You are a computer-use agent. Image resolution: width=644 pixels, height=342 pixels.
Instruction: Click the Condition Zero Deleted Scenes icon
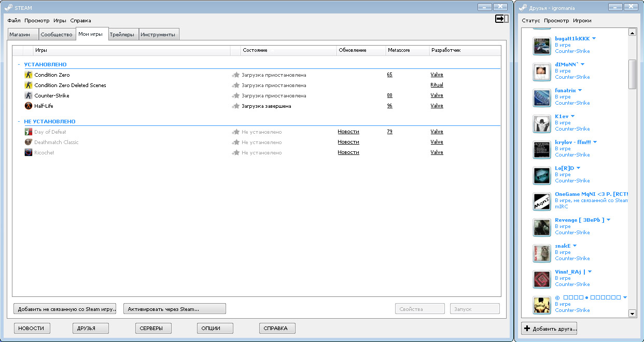tap(29, 85)
